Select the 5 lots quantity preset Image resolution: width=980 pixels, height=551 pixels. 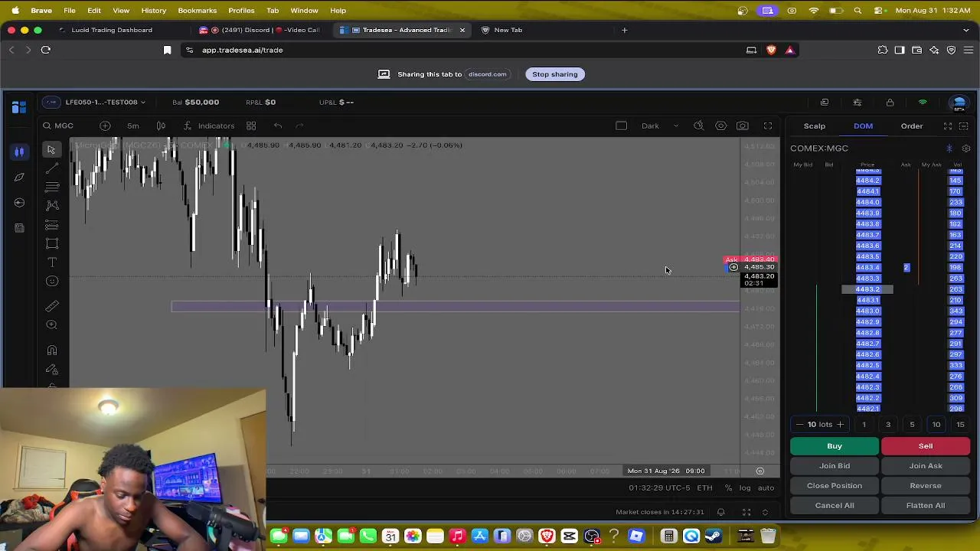(912, 425)
